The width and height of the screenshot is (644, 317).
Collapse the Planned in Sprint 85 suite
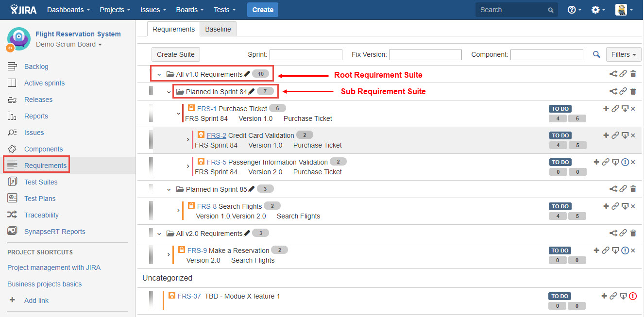pyautogui.click(x=169, y=190)
